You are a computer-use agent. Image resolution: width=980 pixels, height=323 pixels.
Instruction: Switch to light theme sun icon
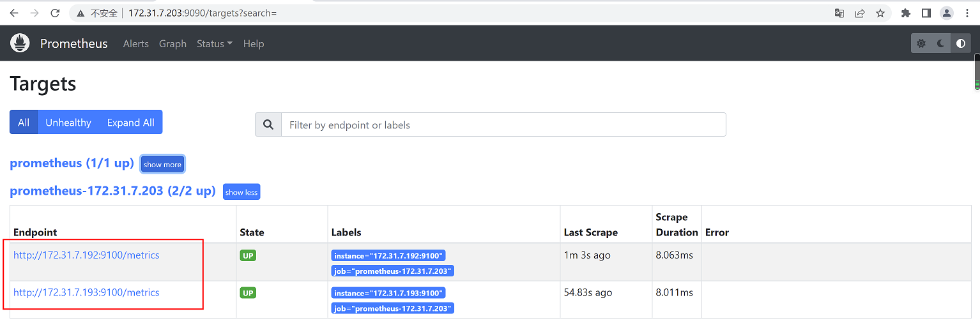921,43
